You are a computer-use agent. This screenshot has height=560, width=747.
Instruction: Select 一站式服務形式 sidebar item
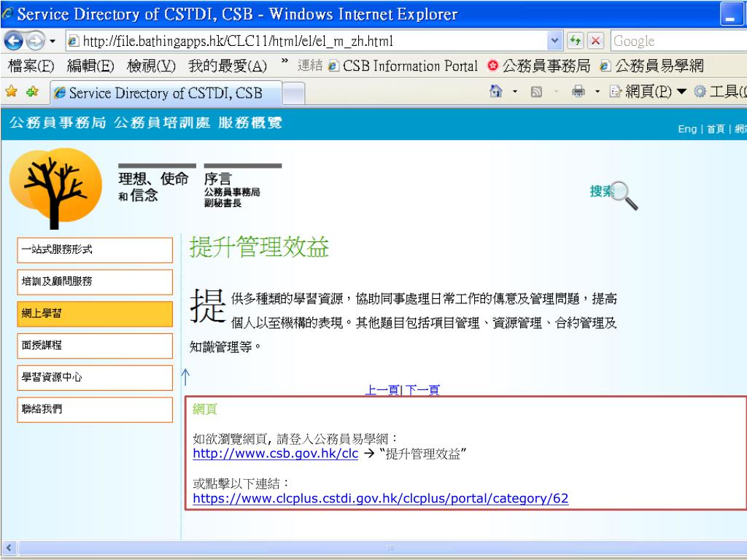point(95,250)
